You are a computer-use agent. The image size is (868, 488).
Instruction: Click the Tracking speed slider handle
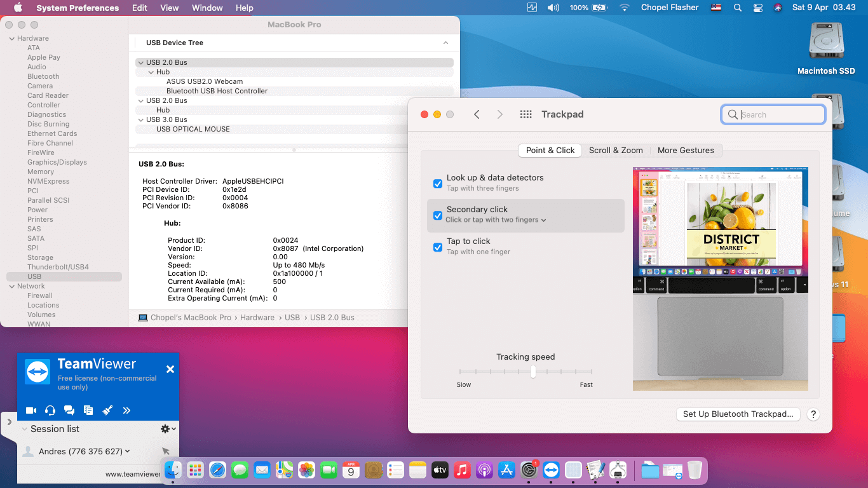click(533, 372)
